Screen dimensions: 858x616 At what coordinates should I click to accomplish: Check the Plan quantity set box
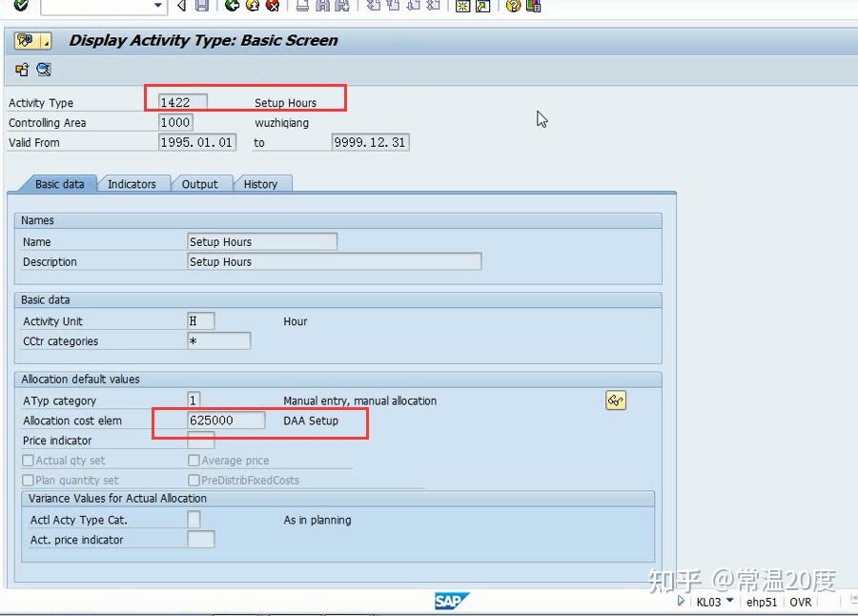[28, 480]
